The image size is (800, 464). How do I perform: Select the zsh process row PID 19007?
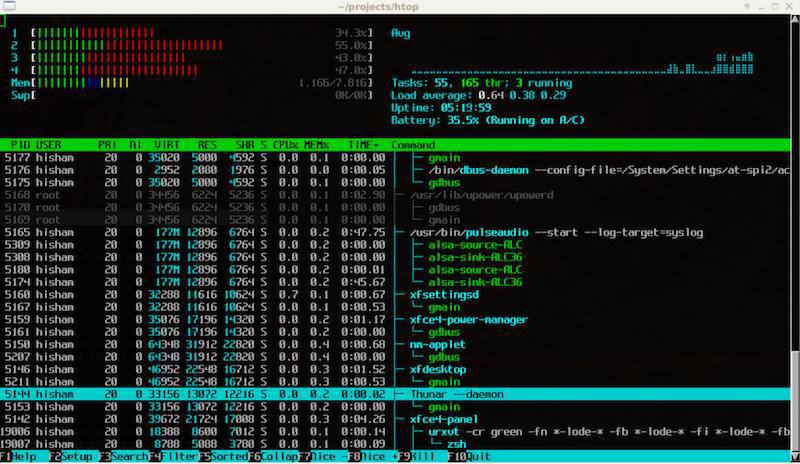tap(395, 444)
